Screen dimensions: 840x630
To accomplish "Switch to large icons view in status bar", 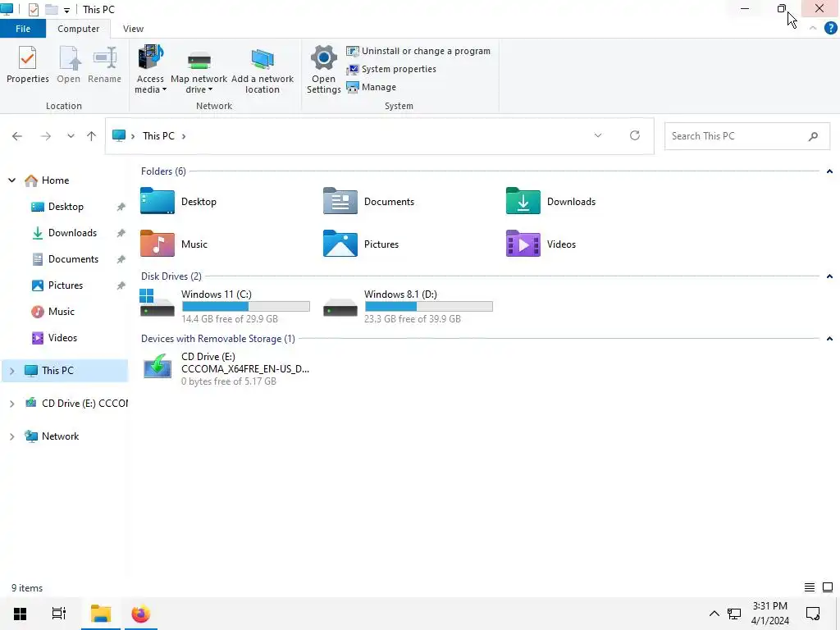I will [x=828, y=587].
